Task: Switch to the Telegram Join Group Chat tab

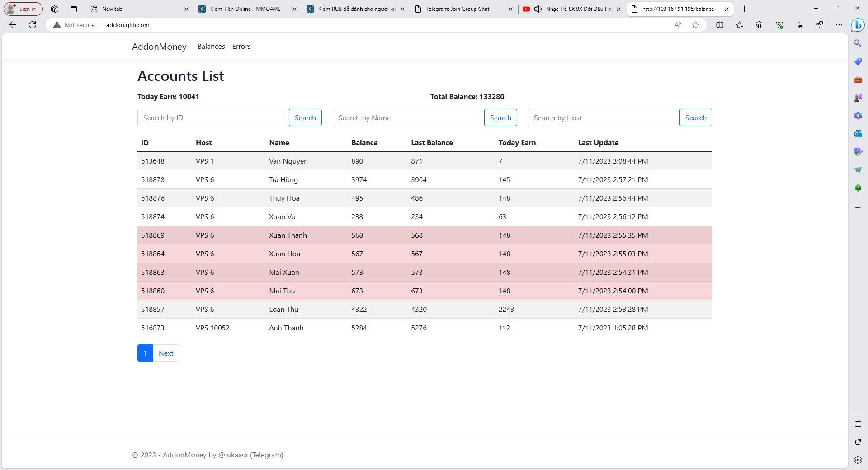Action: [458, 9]
